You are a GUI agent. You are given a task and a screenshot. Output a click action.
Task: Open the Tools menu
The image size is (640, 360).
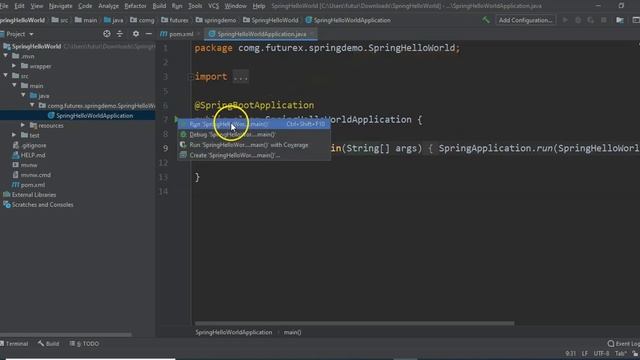[195, 6]
